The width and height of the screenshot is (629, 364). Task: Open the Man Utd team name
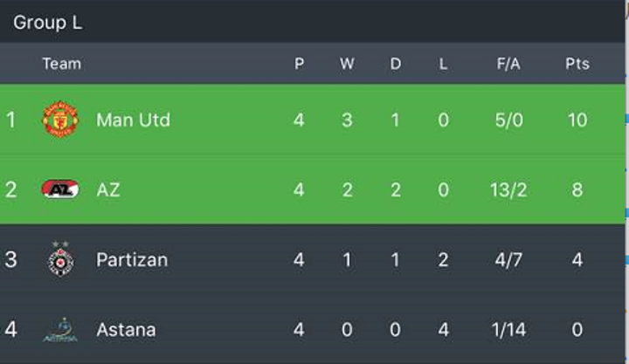tap(133, 120)
